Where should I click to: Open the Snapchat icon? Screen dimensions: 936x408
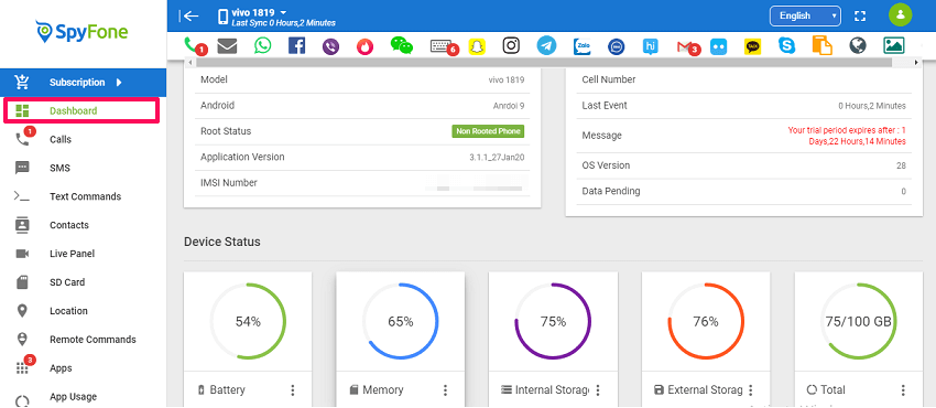476,46
